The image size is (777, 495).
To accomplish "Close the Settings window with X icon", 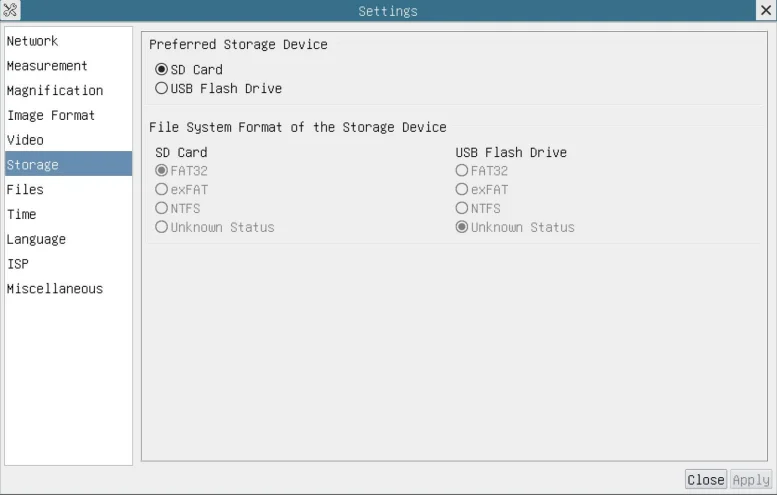I will (x=766, y=10).
